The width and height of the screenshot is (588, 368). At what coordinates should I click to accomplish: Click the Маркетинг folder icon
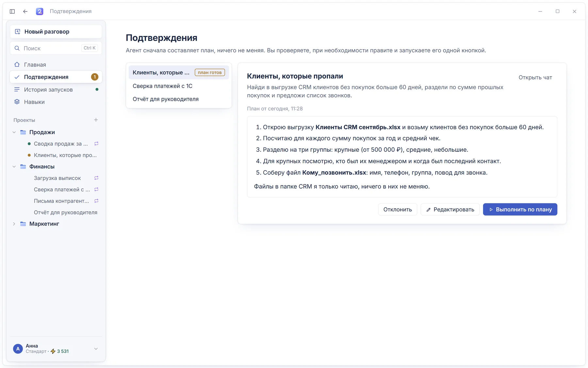click(23, 224)
